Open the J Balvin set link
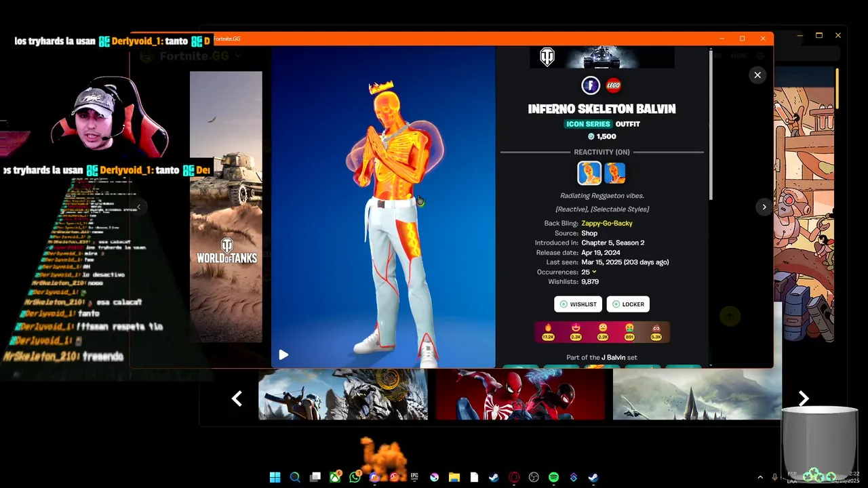 (x=612, y=357)
